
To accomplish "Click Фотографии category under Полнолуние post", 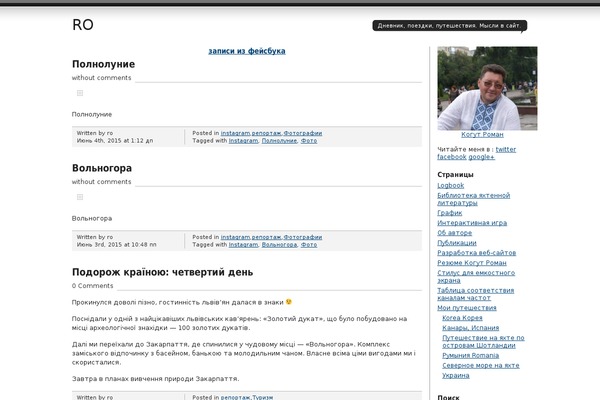I will click(303, 133).
